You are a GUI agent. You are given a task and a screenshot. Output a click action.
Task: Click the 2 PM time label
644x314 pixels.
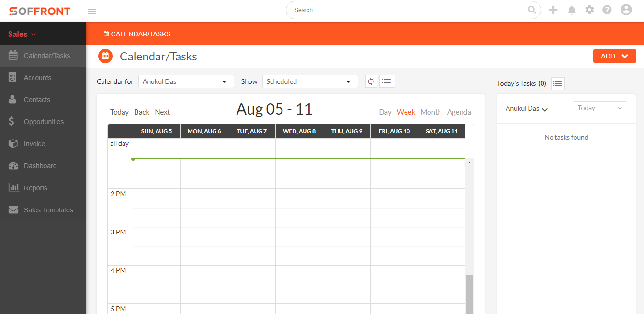click(x=118, y=194)
